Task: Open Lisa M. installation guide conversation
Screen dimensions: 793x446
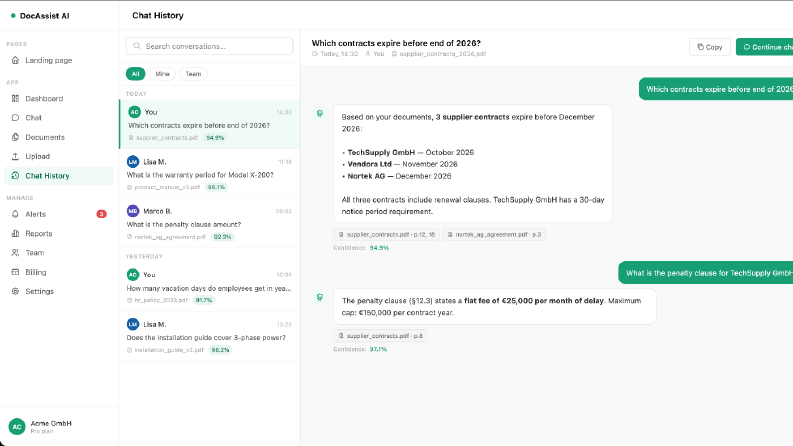Action: 209,336
